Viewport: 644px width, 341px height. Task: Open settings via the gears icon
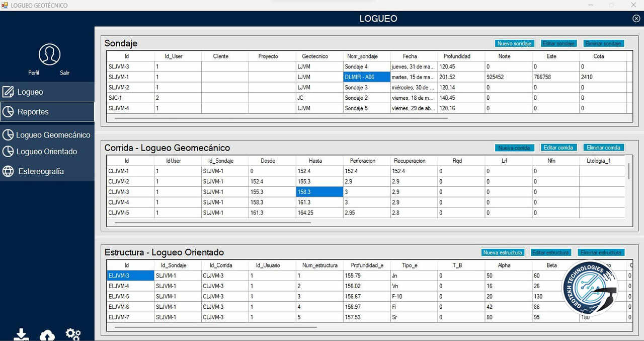click(73, 334)
